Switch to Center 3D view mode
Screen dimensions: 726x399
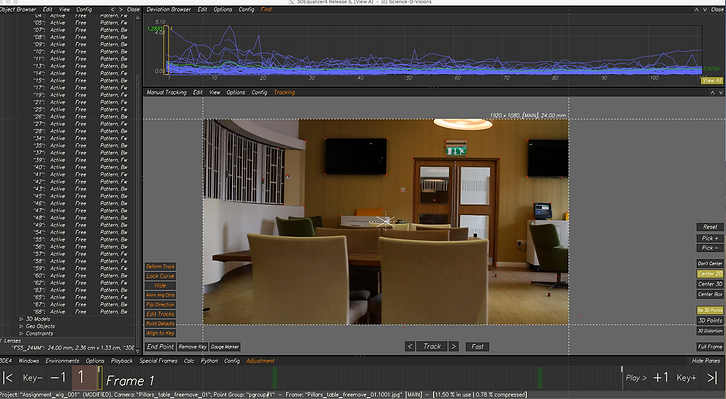[x=710, y=284]
